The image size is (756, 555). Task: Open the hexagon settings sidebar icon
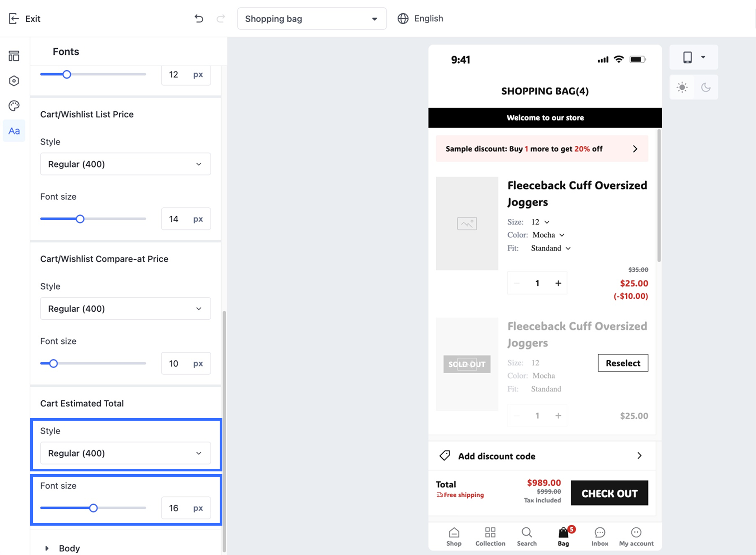(14, 81)
